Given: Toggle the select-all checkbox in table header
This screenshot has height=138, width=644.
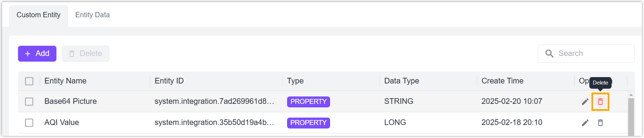Looking at the screenshot, I should click(29, 81).
